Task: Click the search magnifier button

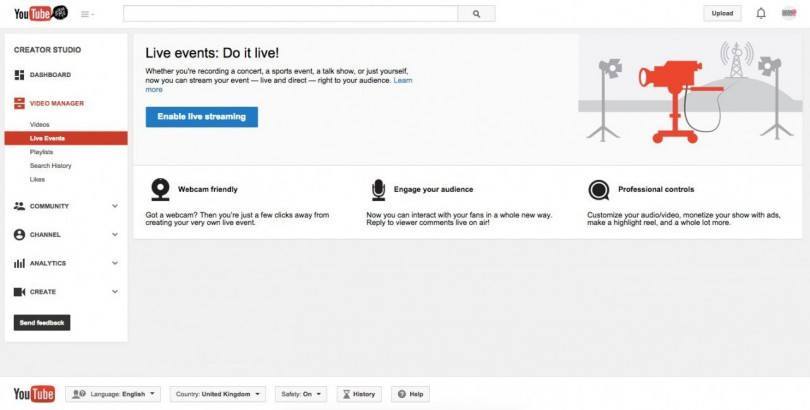Action: pyautogui.click(x=476, y=14)
